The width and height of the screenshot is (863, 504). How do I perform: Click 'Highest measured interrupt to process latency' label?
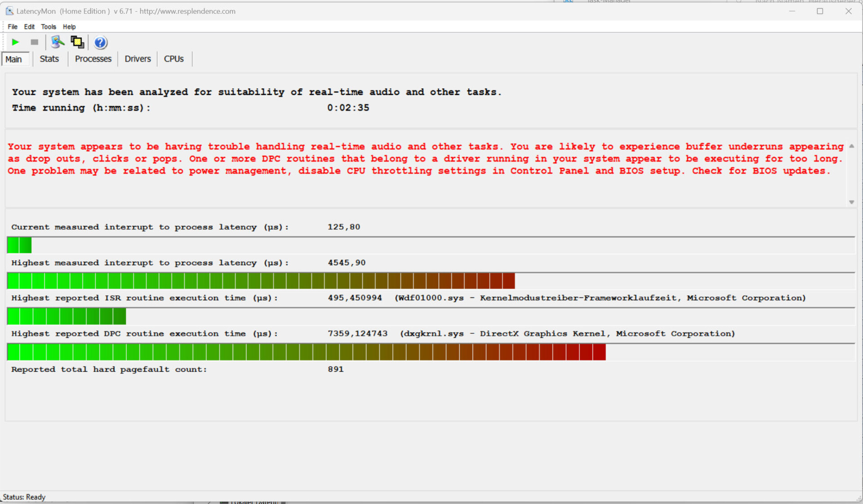coord(150,263)
